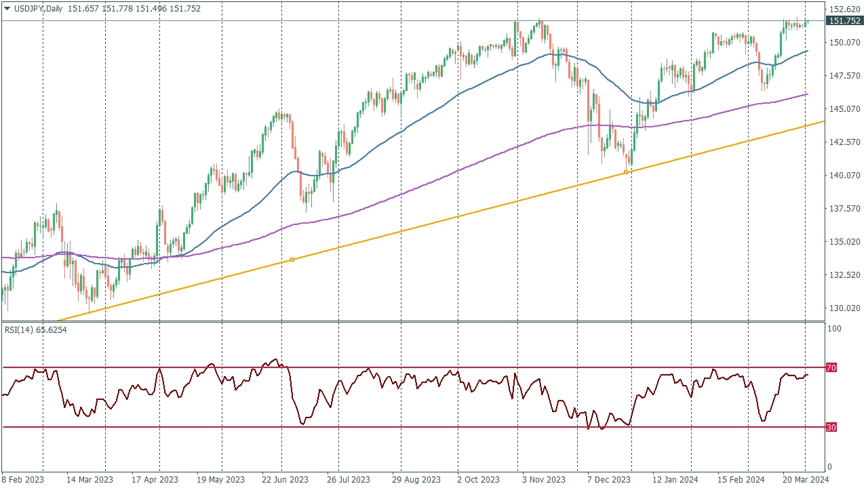868x488 pixels.
Task: Click OHLC values 151.657 151.778 151.496 151.752
Action: coord(134,9)
